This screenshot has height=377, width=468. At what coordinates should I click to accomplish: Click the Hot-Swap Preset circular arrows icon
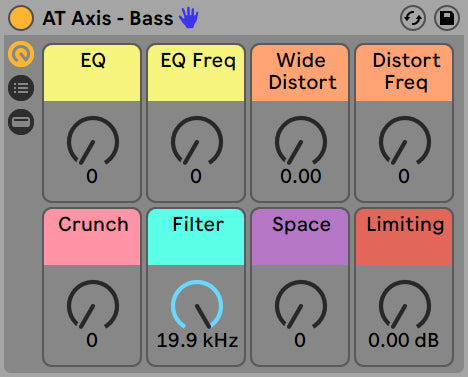coord(413,18)
